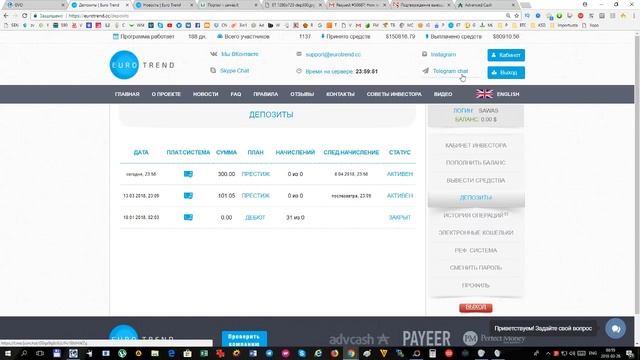The image size is (640, 360).
Task: Open the live chat bubble icon
Action: tap(616, 328)
